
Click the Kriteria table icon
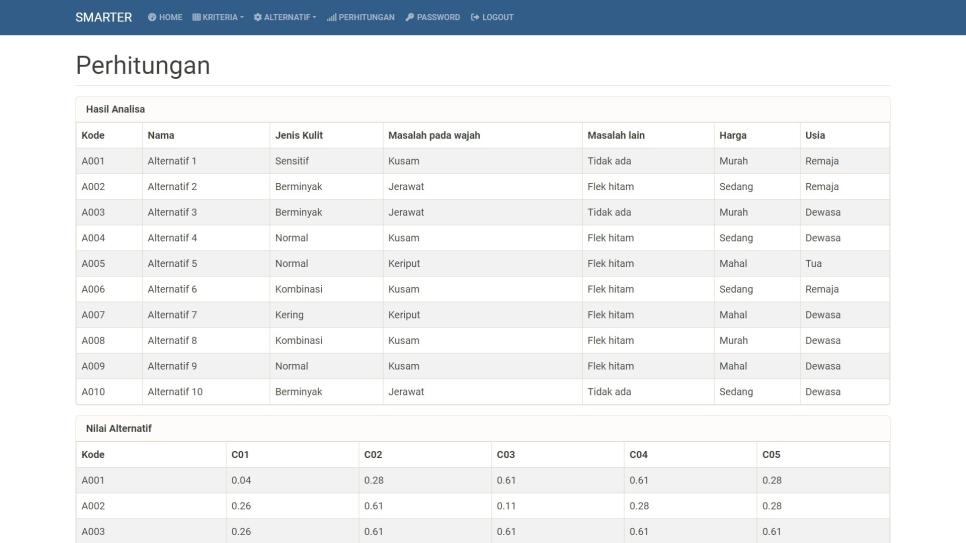coord(196,18)
